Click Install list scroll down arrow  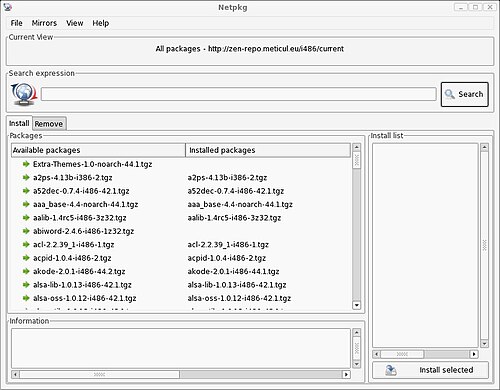coord(484,343)
